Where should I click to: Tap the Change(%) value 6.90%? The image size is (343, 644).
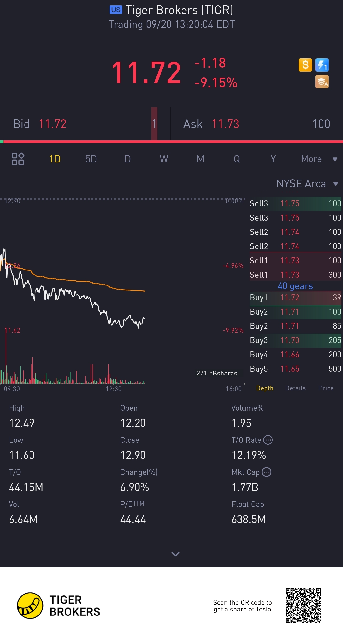tap(135, 487)
